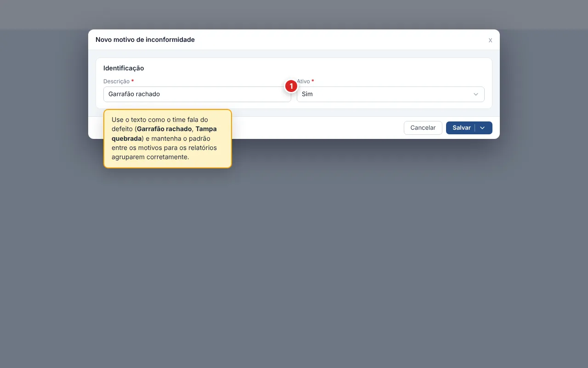
Task: Focus the Descrição input field
Action: coord(197,94)
